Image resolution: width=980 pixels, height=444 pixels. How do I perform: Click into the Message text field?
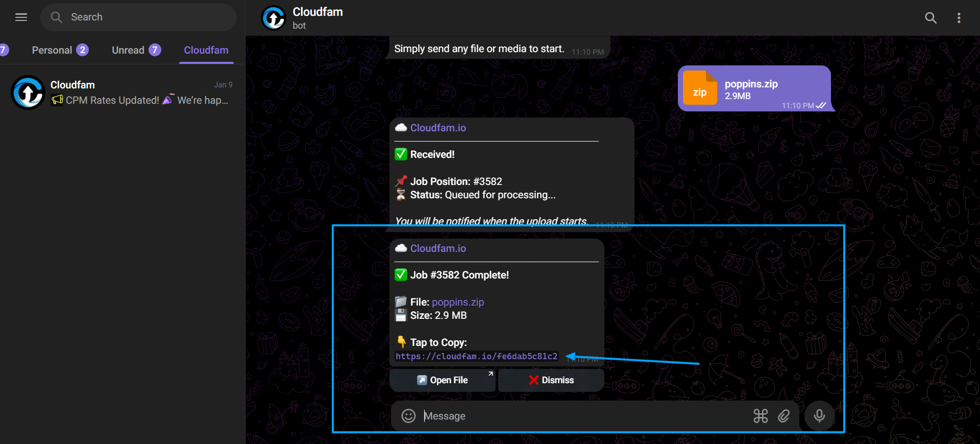coord(582,416)
